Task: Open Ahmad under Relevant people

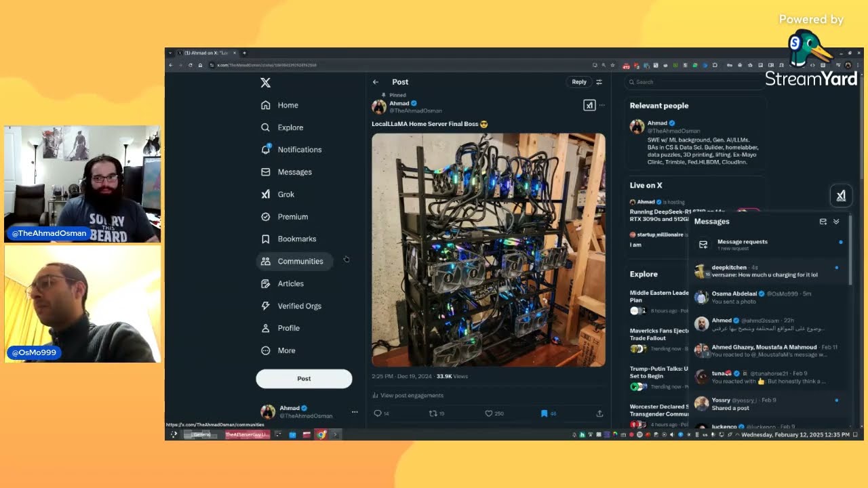Action: 695,143
